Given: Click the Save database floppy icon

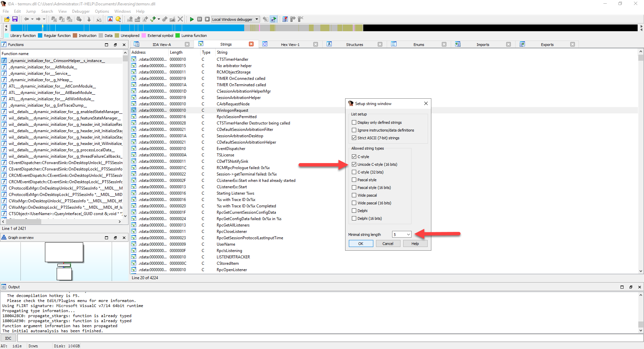Looking at the screenshot, I should (15, 19).
